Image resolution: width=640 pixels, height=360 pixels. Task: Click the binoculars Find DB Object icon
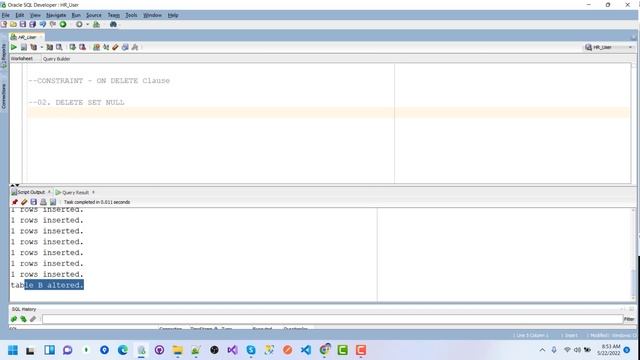click(113, 24)
